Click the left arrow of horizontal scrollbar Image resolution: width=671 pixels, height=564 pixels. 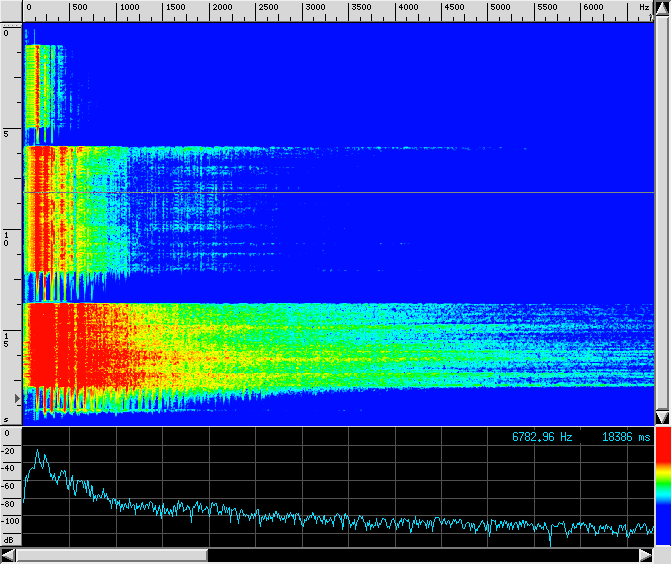point(8,555)
